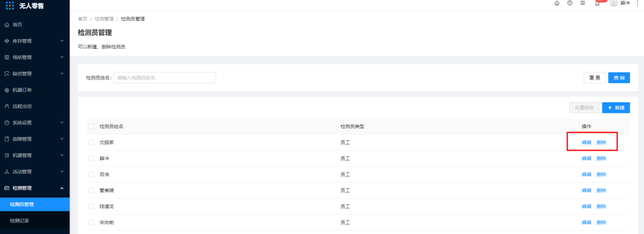Expand the 库存管理 menu
This screenshot has width=644, height=234.
[35, 41]
